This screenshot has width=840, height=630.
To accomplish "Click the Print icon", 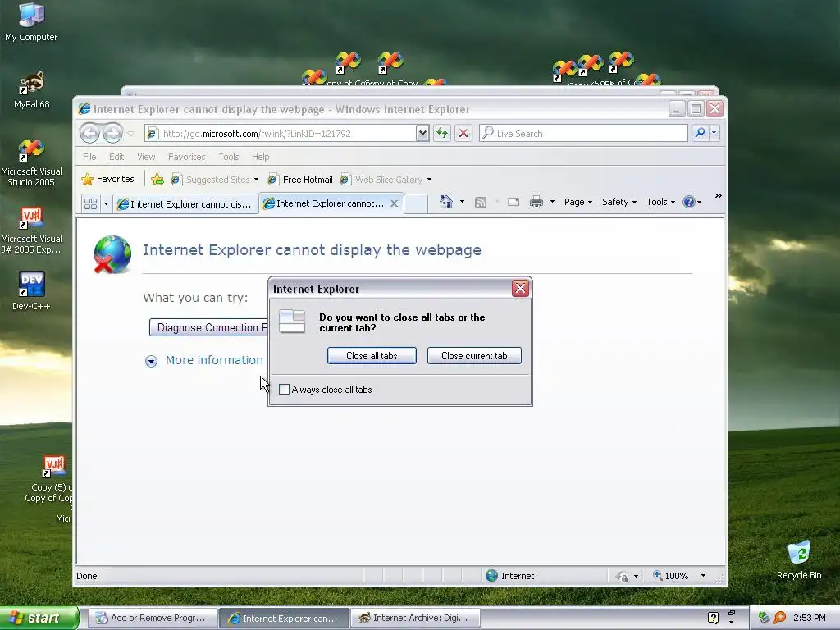I will point(536,202).
